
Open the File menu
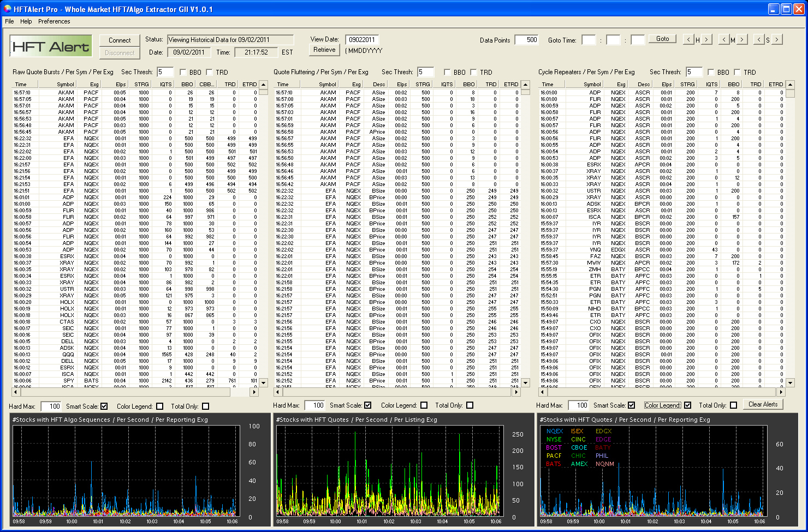click(x=9, y=21)
